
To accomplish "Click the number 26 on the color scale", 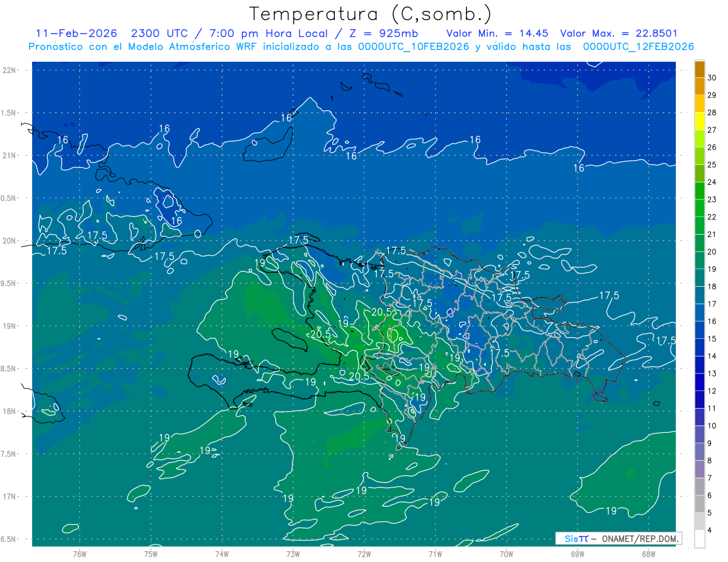I will click(x=712, y=147).
